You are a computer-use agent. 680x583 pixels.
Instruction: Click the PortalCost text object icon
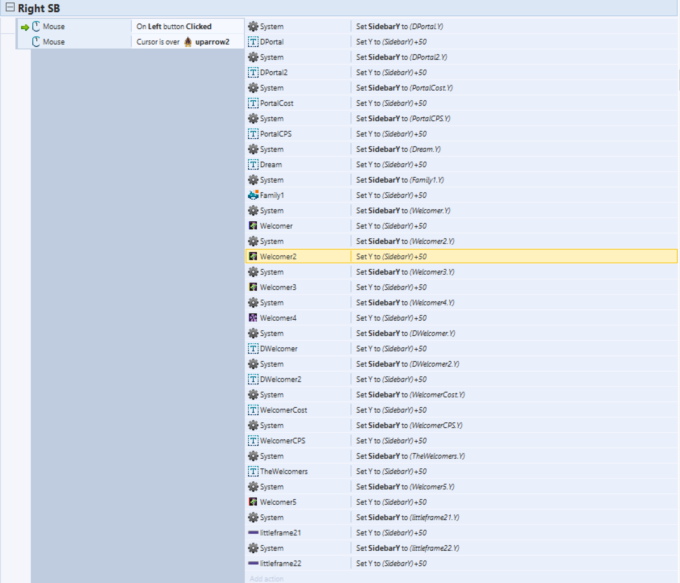pos(253,103)
